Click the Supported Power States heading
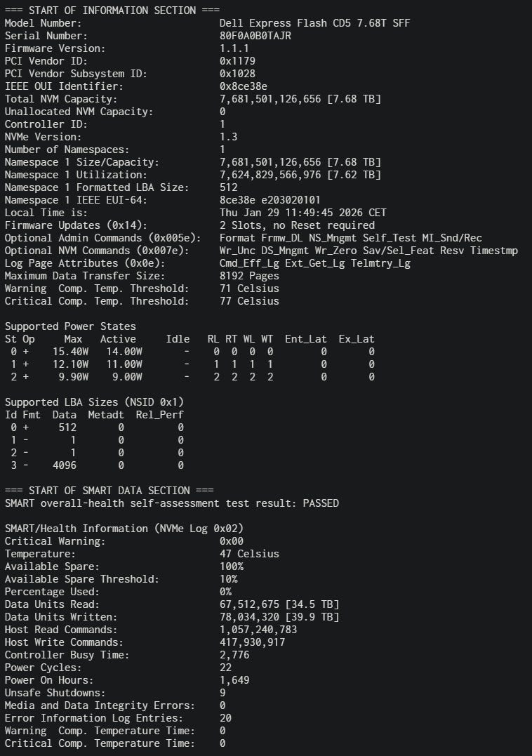 coord(70,326)
